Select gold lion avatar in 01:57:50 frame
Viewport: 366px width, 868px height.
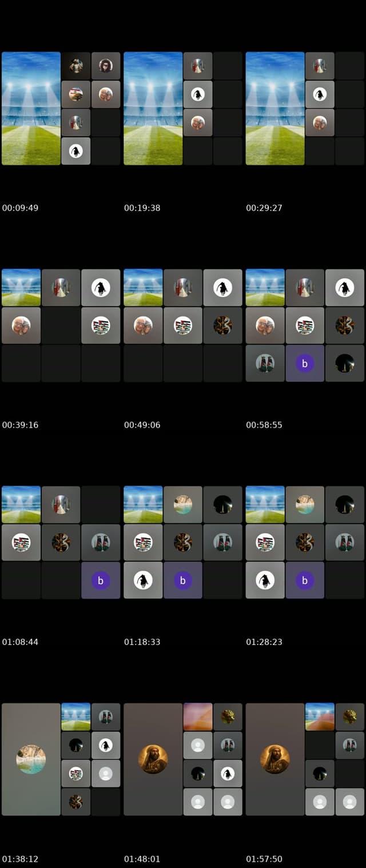(x=349, y=716)
